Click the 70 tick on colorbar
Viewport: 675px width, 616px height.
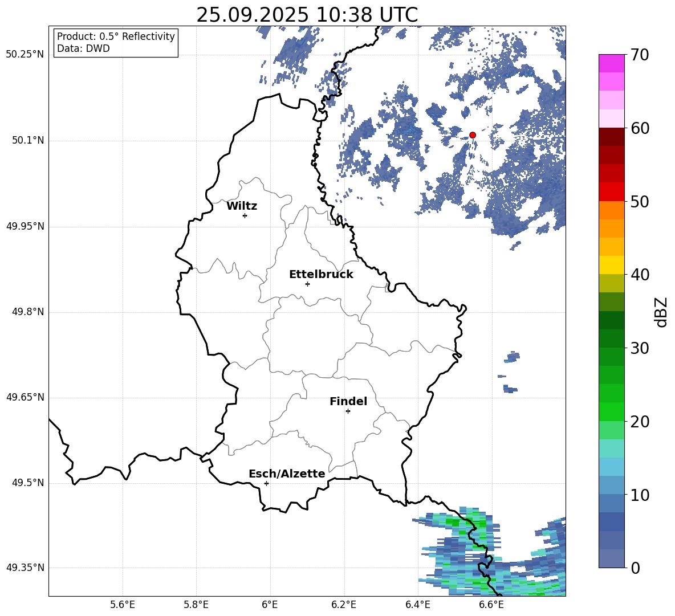[x=640, y=55]
